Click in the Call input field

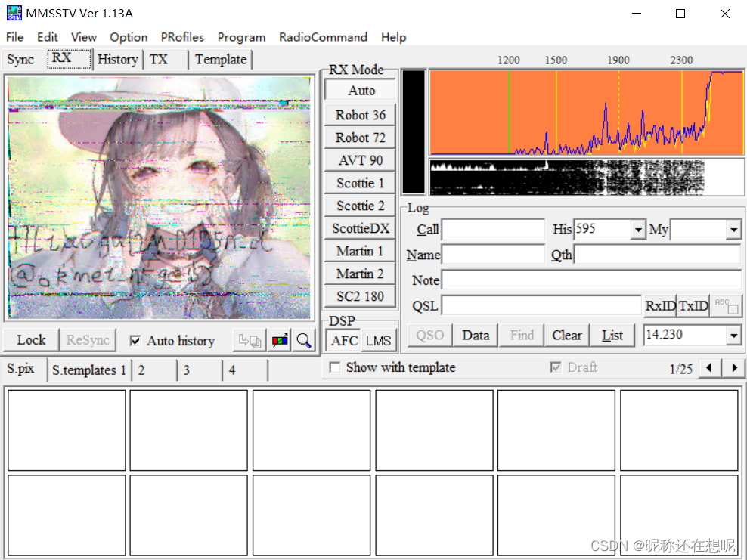click(493, 230)
